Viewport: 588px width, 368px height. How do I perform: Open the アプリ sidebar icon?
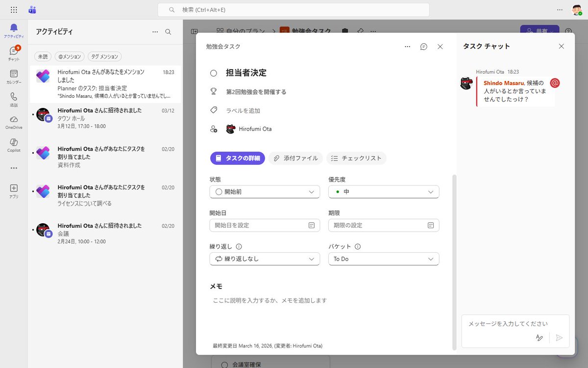click(x=13, y=188)
